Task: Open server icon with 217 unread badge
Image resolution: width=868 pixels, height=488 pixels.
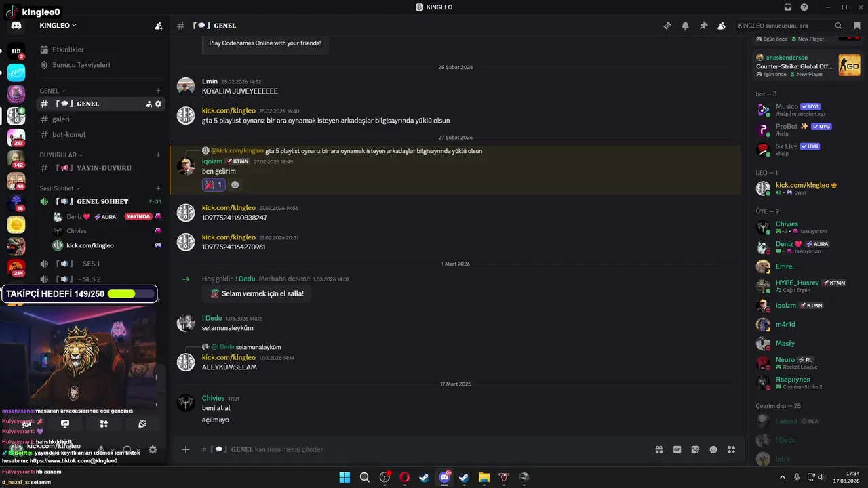Action: [16, 138]
